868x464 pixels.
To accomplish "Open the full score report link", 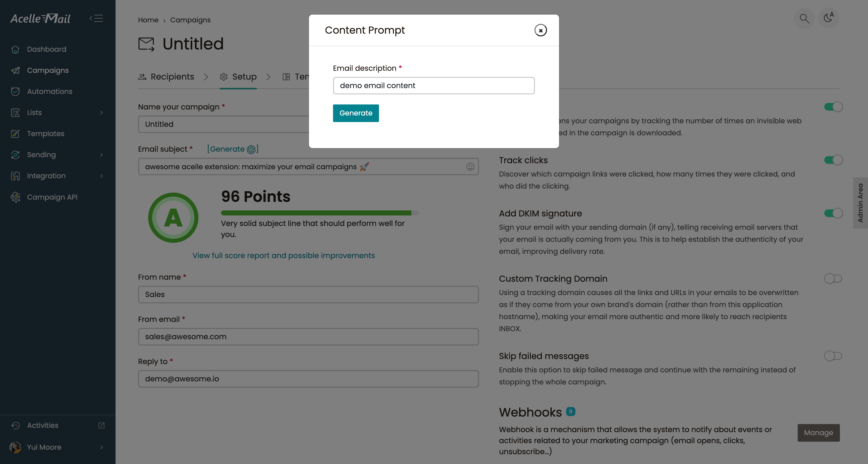I will coord(283,255).
